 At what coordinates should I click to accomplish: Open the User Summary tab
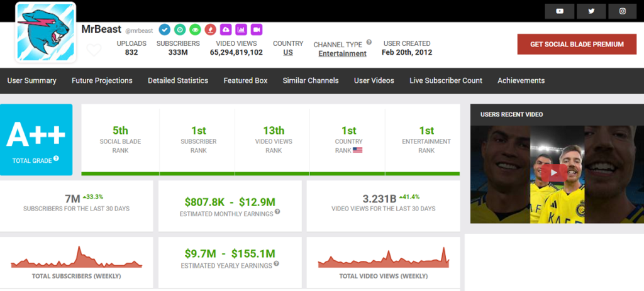pos(31,80)
